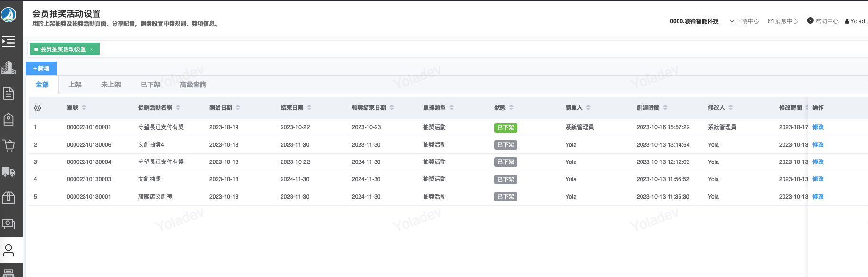The image size is (868, 277).
Task: Sort by 領獎結束日期 column
Action: (392, 108)
